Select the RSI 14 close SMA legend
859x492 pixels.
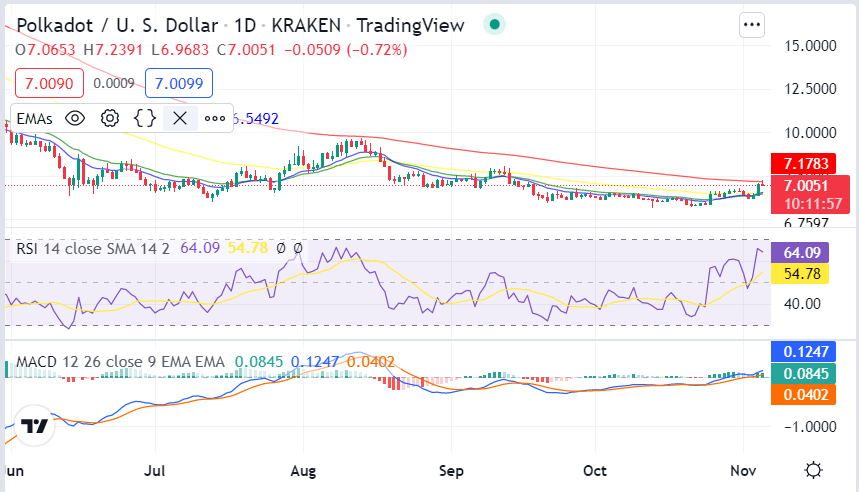click(x=93, y=249)
